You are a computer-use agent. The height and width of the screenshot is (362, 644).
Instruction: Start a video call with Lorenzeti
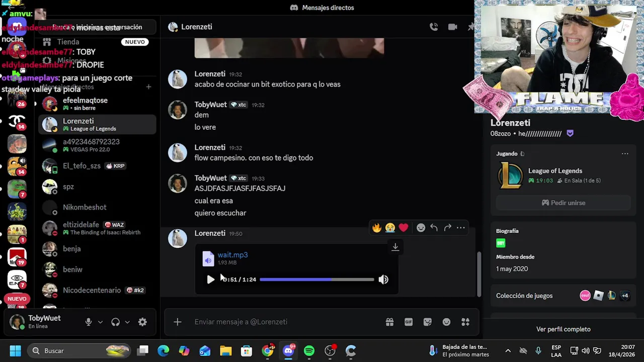pos(453,27)
